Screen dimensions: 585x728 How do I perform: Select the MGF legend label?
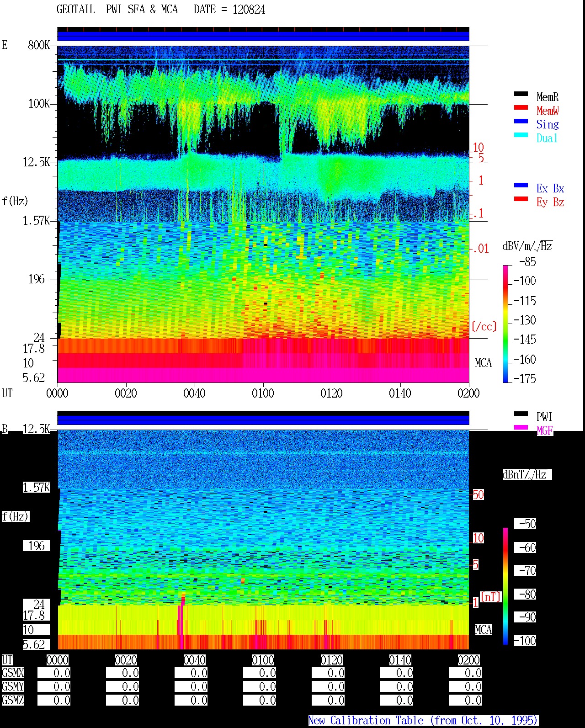(x=545, y=430)
